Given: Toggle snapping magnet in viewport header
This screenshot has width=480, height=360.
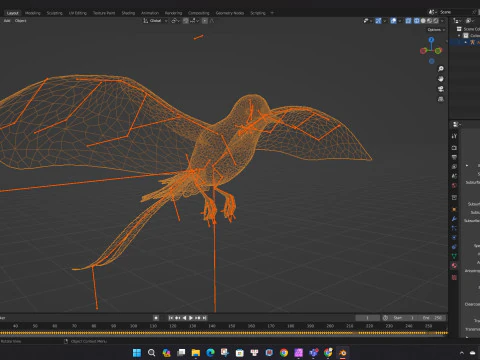Looking at the screenshot, I should click(186, 21).
